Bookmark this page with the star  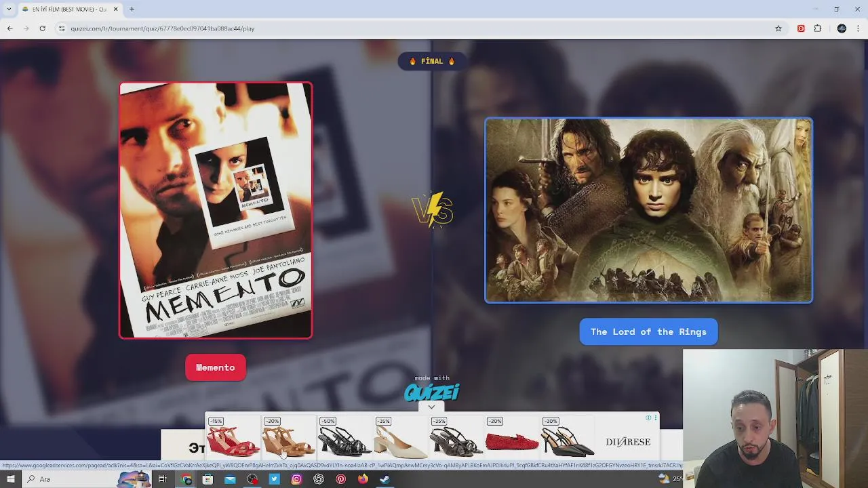(x=778, y=28)
